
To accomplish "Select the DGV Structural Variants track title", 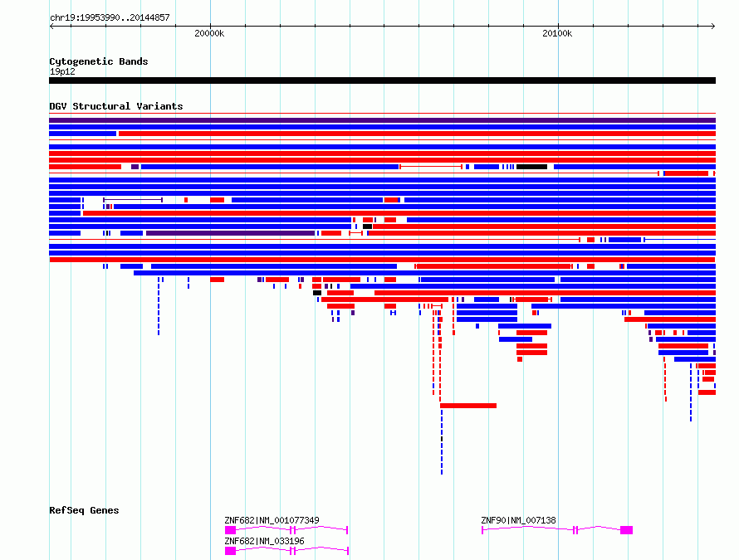I will [x=116, y=106].
